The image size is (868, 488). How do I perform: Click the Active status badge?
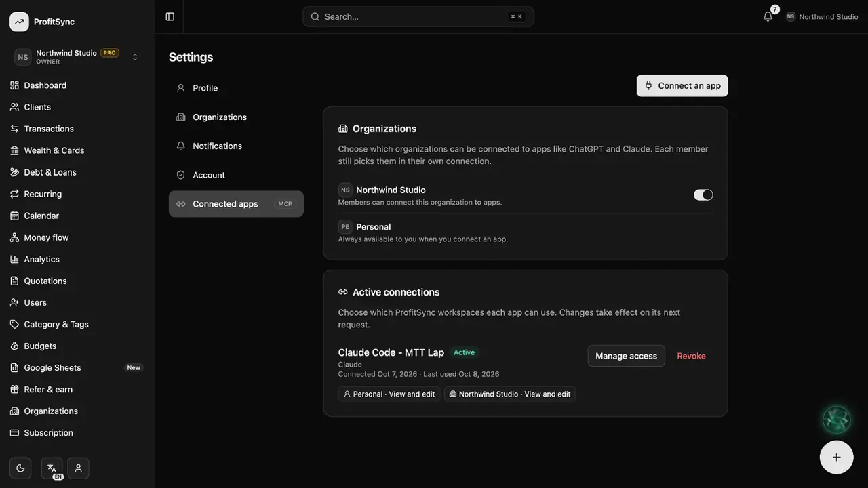pyautogui.click(x=465, y=352)
